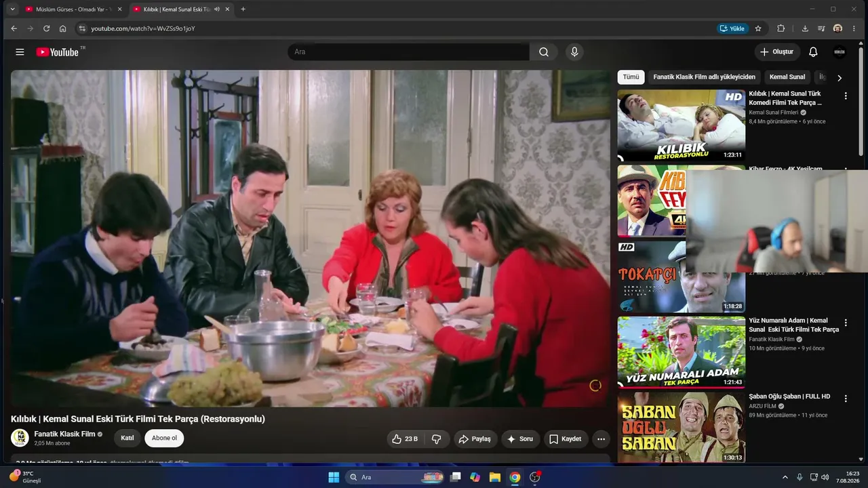
Task: Reload the current YouTube page
Action: 46,28
